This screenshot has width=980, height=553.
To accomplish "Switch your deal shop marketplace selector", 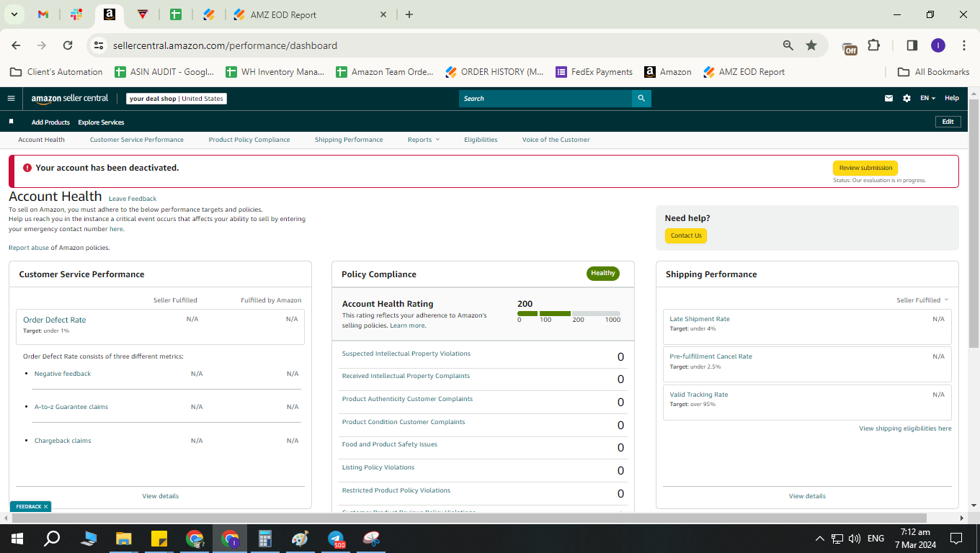I will [x=177, y=99].
